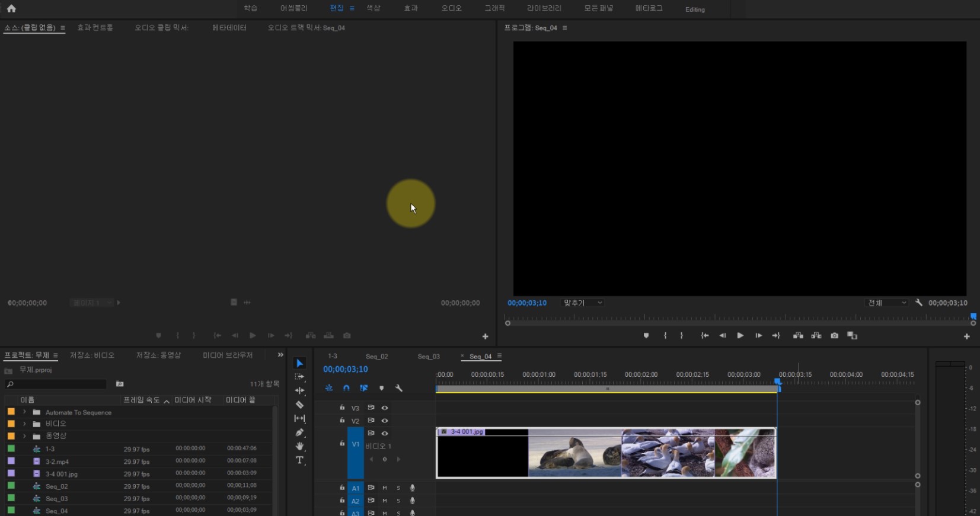
Task: Switch to the 색상 workspace tab
Action: pyautogui.click(x=373, y=8)
